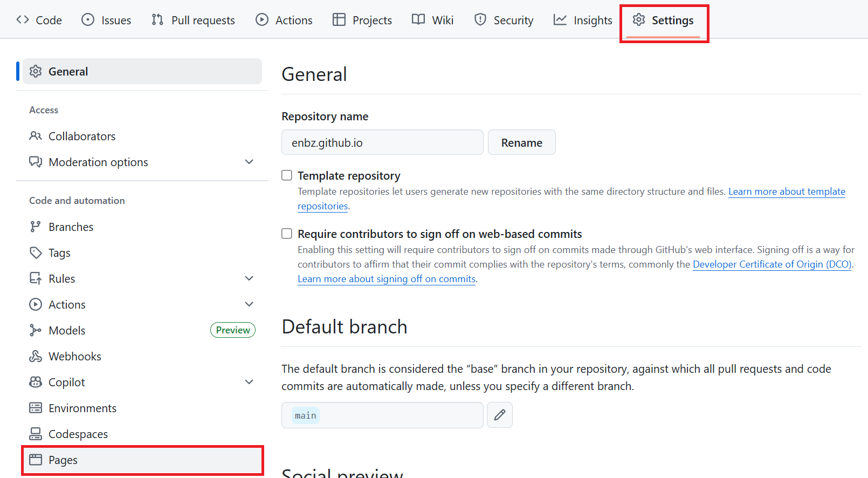868x478 pixels.
Task: Click the Collaborators people icon
Action: click(36, 136)
